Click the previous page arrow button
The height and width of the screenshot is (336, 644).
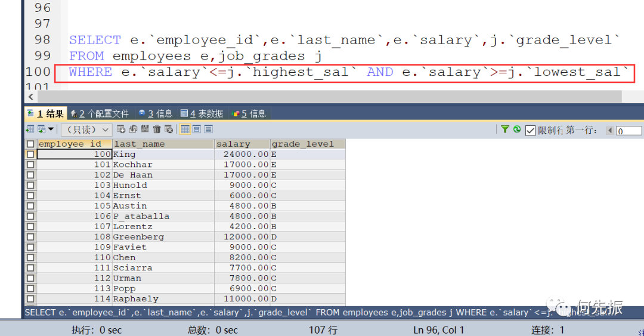(609, 131)
